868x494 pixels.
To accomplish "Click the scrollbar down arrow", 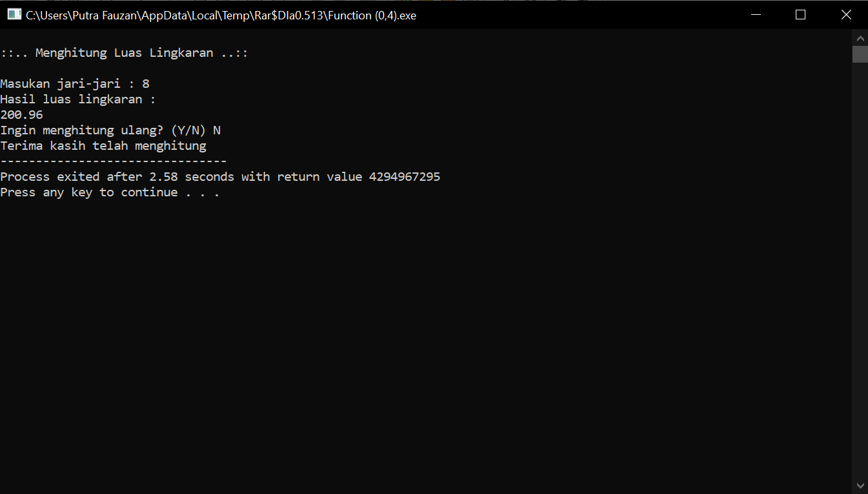I will pyautogui.click(x=860, y=486).
